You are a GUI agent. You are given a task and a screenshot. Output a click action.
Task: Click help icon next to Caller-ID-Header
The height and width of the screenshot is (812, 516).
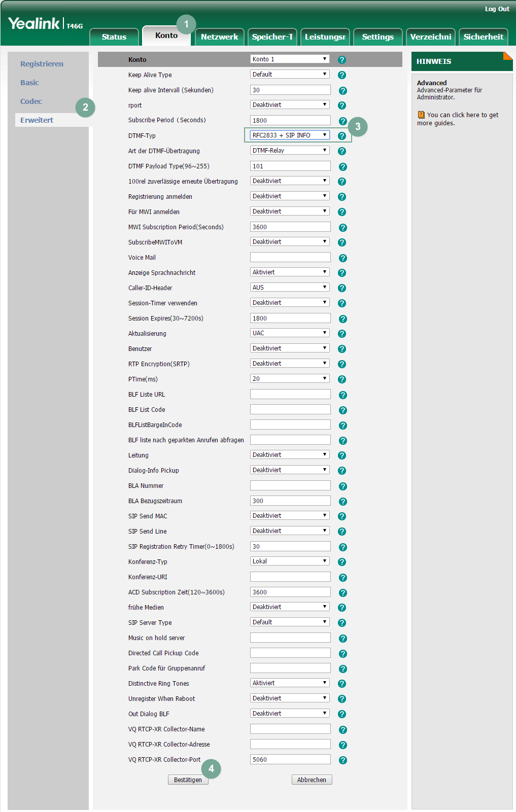click(342, 288)
